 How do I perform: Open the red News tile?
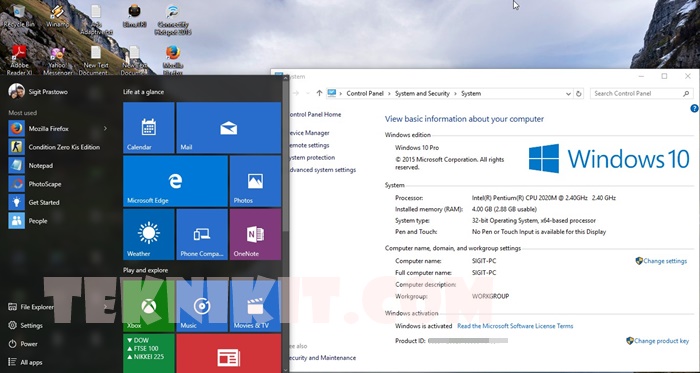point(229,353)
